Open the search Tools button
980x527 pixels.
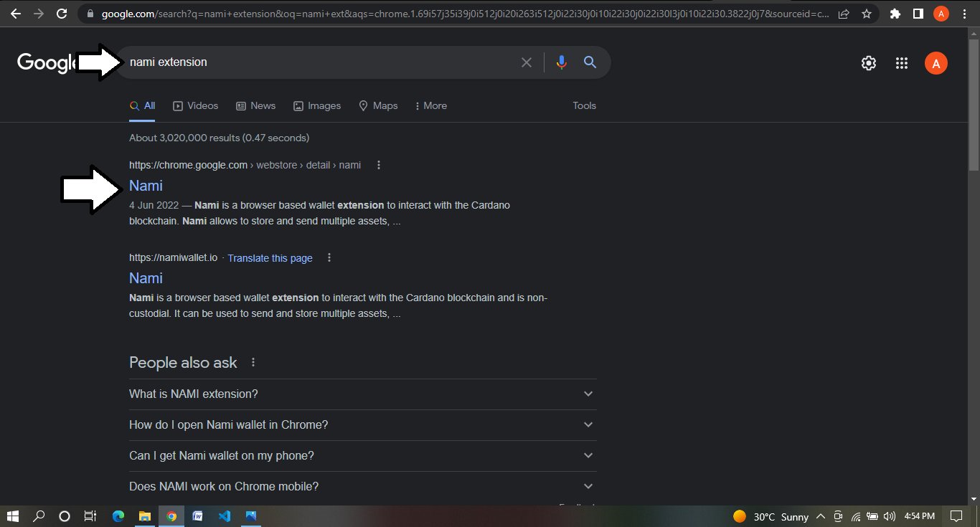click(x=584, y=105)
